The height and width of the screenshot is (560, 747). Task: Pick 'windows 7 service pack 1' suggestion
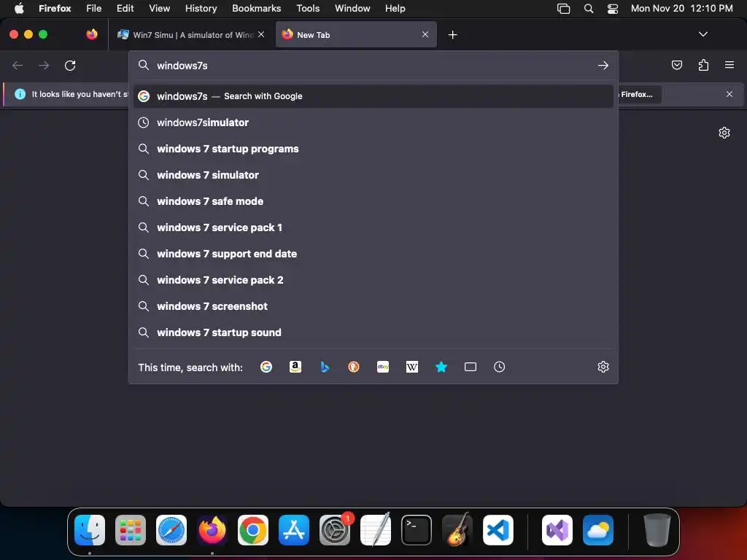point(373,227)
